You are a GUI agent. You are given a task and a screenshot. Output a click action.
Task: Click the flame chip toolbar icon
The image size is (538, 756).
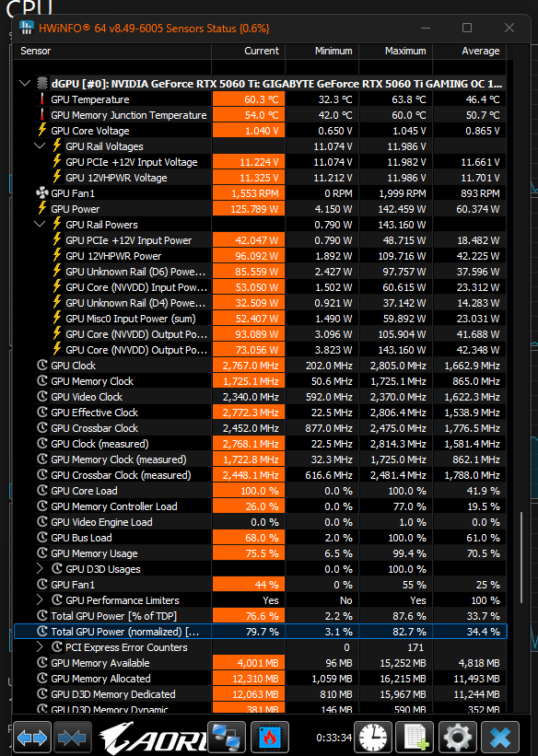click(x=270, y=738)
